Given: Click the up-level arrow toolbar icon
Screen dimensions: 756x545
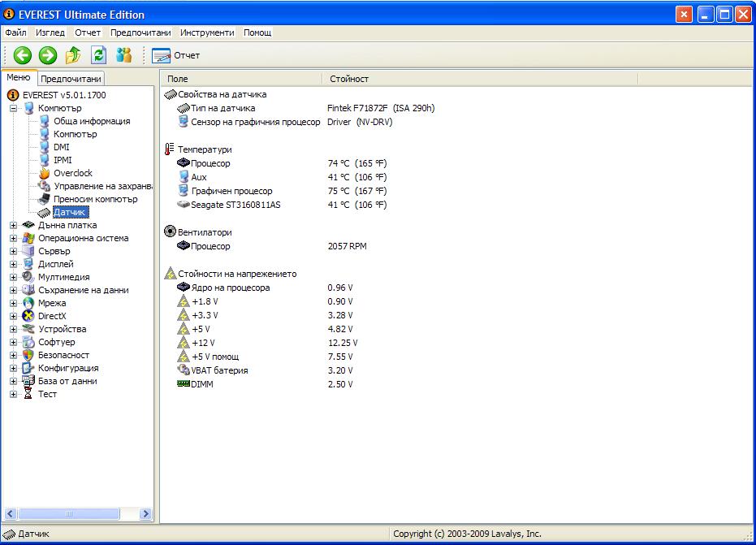Looking at the screenshot, I should click(73, 55).
